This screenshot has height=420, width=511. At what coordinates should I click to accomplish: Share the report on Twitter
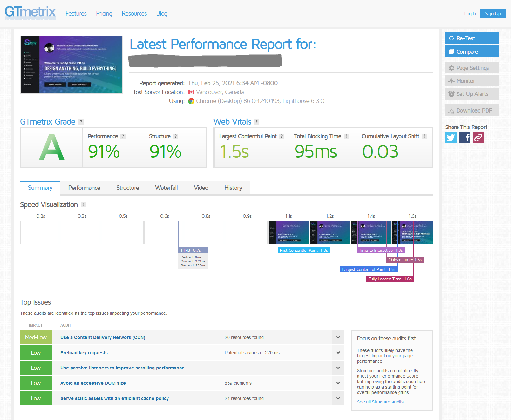click(451, 137)
